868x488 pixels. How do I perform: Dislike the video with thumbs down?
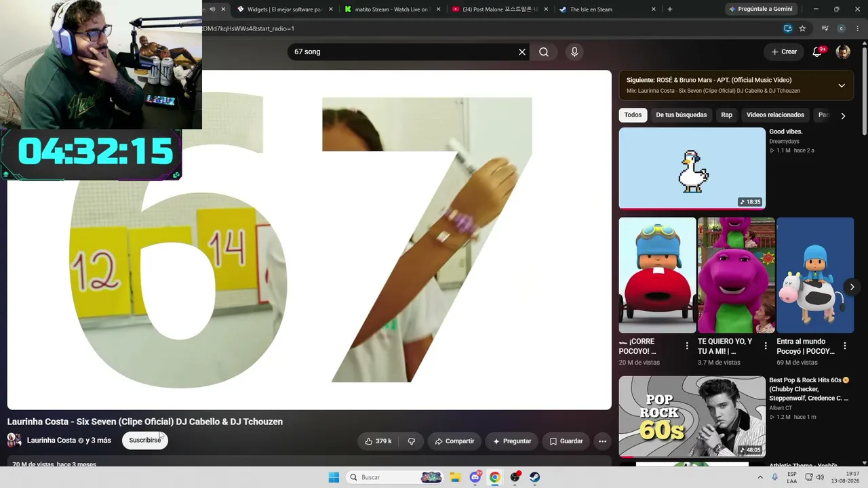(412, 441)
